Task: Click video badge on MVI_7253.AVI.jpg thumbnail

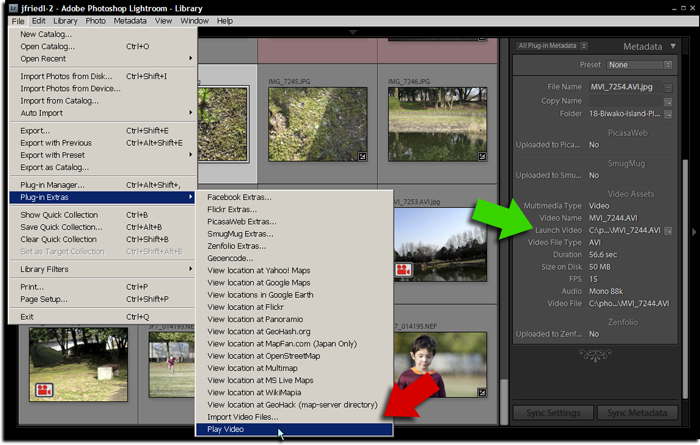Action: pos(404,270)
